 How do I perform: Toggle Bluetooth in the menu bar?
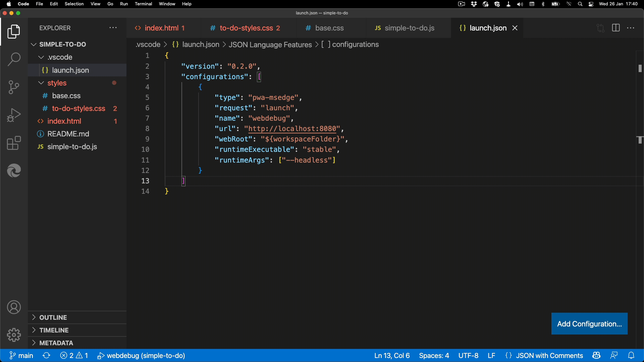(x=543, y=4)
